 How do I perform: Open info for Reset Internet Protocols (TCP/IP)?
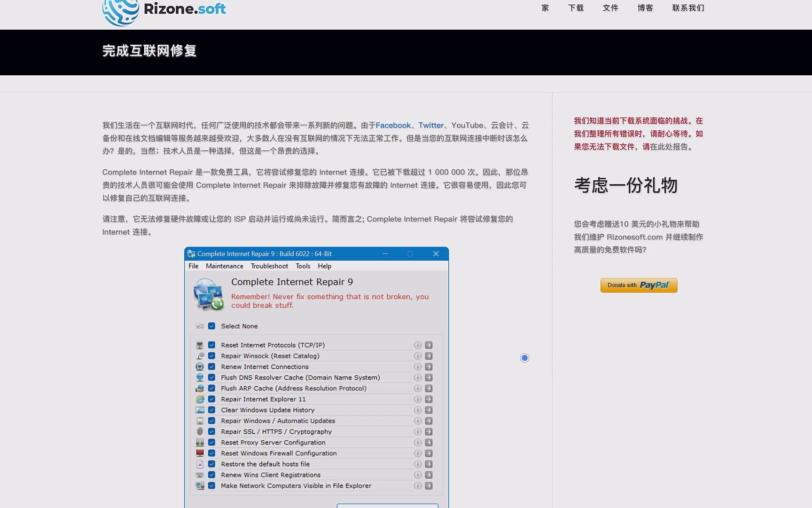click(x=417, y=345)
